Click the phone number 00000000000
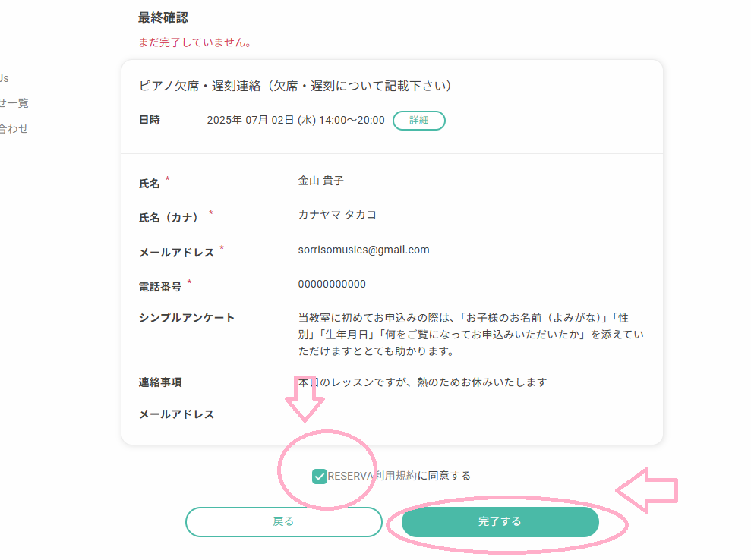This screenshot has height=560, width=751. pyautogui.click(x=332, y=284)
